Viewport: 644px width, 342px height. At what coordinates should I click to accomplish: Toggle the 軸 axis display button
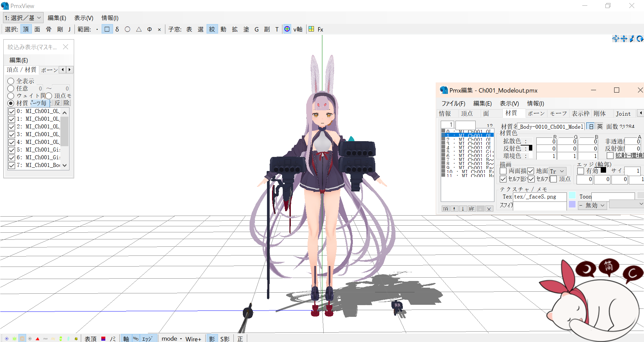pyautogui.click(x=126, y=339)
